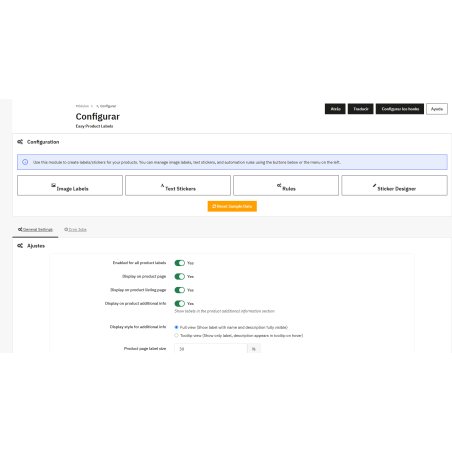
Task: Launch the Sticker Designer
Action: pos(394,185)
